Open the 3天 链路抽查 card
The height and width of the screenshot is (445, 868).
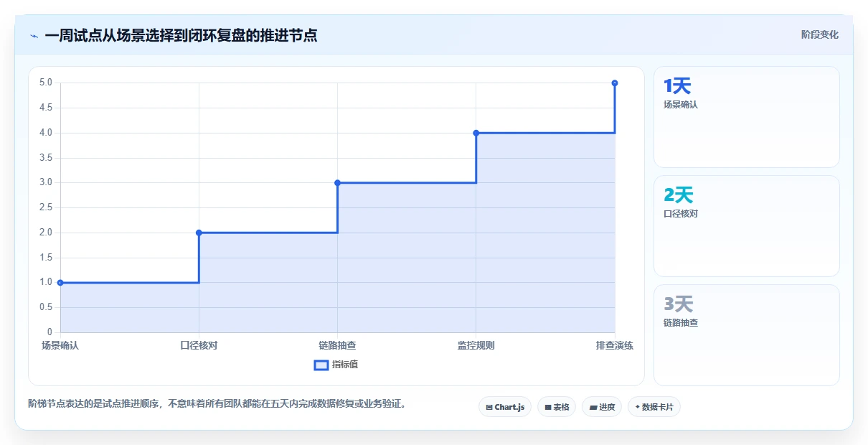coord(747,335)
